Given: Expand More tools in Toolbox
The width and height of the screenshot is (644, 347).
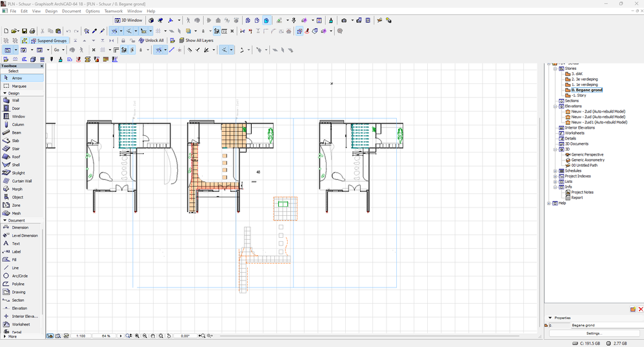Looking at the screenshot, I should pos(10,336).
